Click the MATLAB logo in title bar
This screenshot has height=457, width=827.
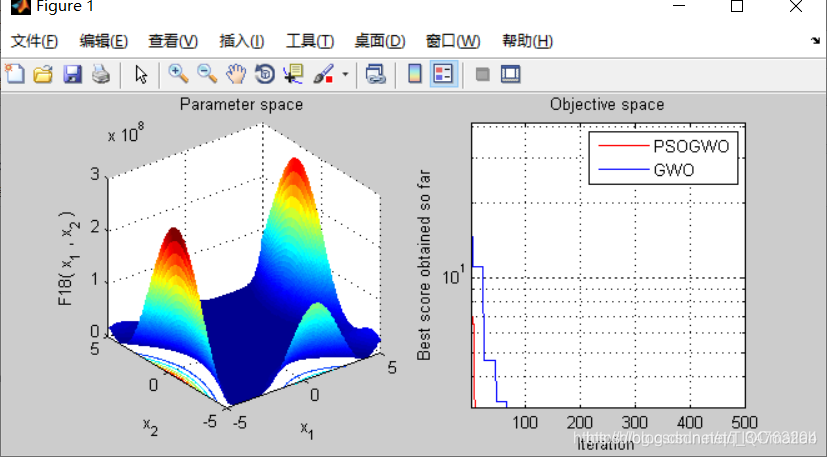[21, 6]
